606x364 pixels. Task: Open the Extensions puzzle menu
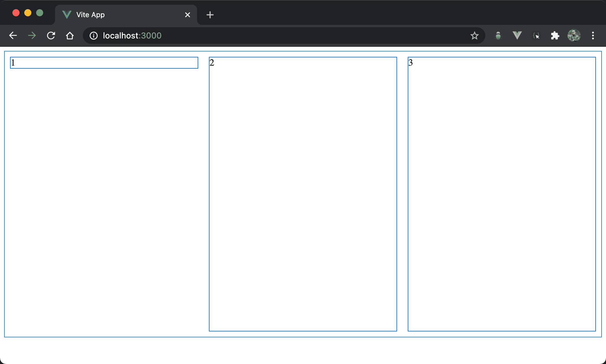555,36
